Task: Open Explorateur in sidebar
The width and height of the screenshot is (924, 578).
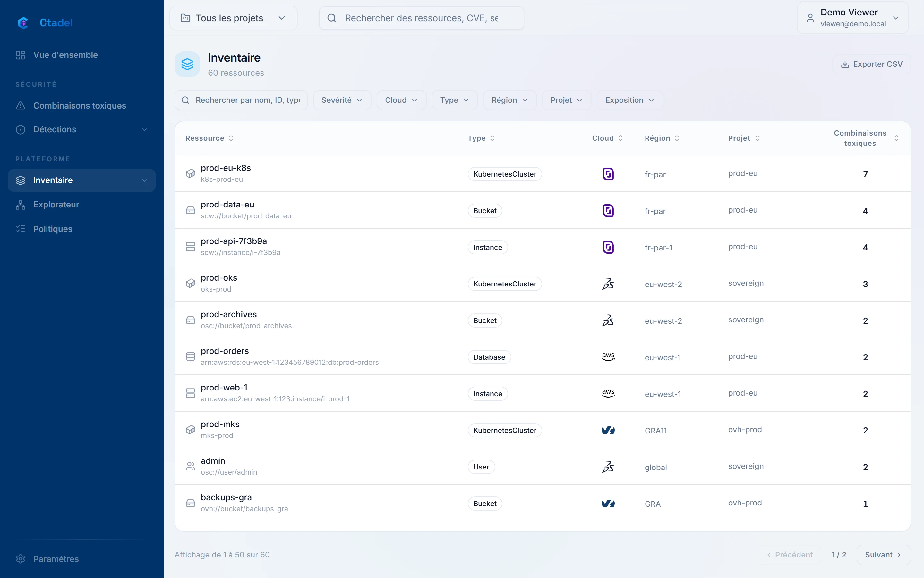Action: (82, 205)
